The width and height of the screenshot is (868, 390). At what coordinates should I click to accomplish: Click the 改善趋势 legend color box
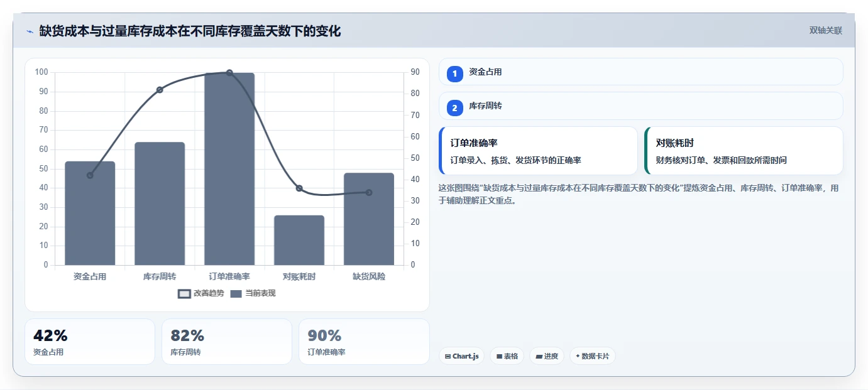click(x=184, y=294)
